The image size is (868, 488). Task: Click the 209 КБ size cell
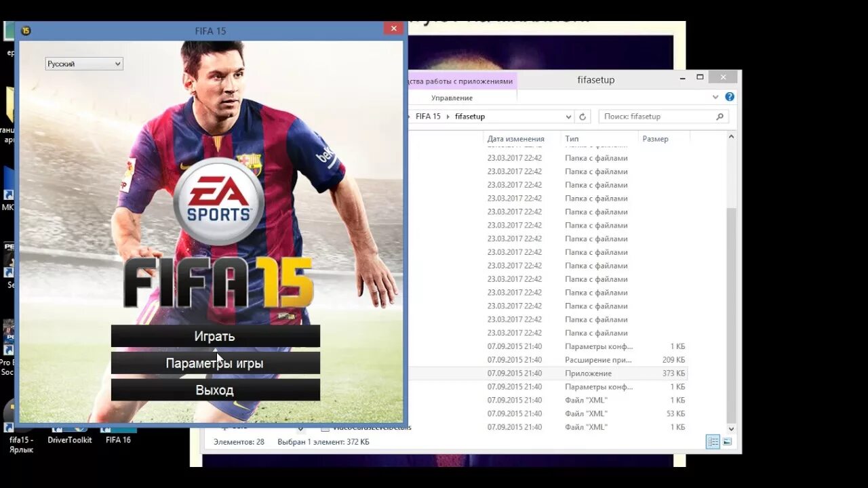point(673,360)
